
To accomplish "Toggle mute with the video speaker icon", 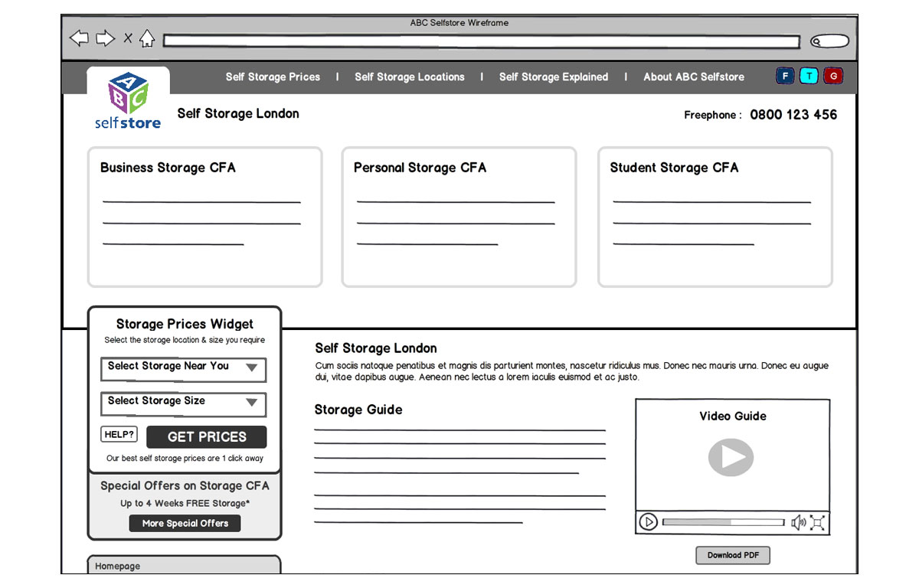I will [798, 522].
